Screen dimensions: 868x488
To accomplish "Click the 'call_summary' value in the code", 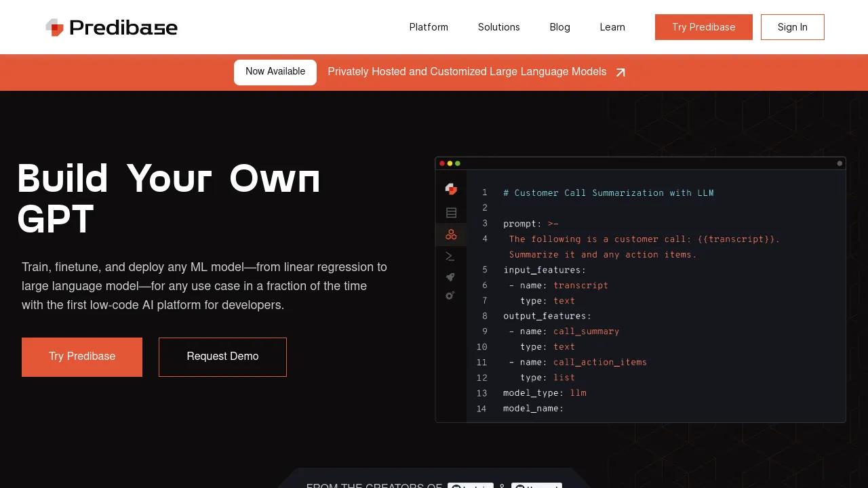I will [586, 331].
